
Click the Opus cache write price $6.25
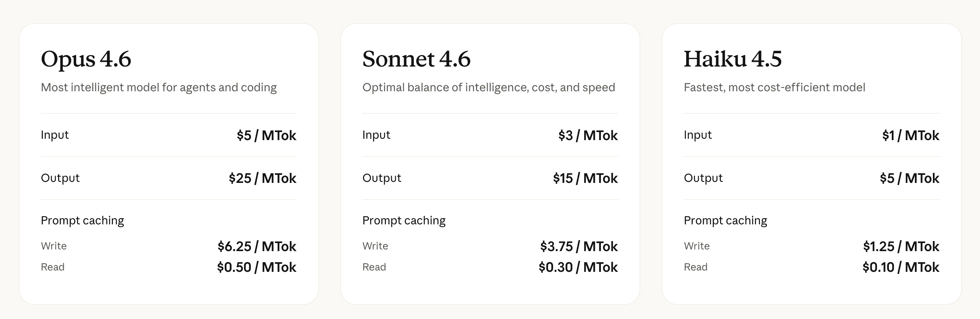point(257,247)
